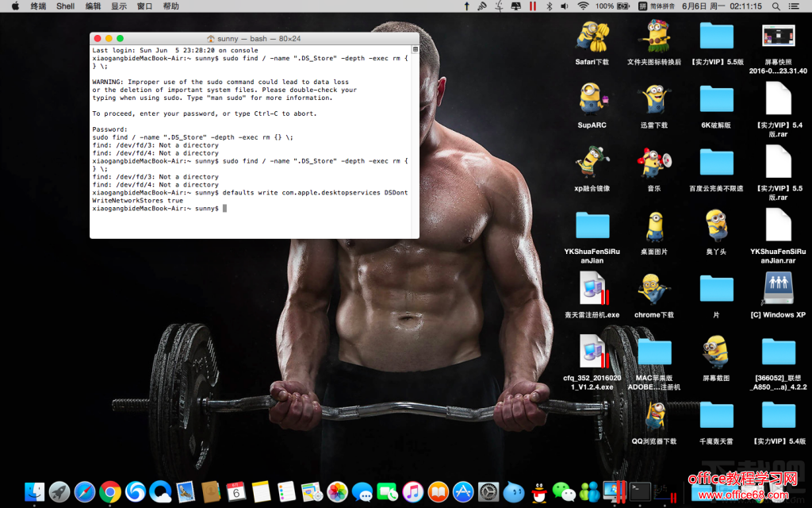Open the 终端 application menu
This screenshot has width=812, height=508.
click(x=38, y=6)
